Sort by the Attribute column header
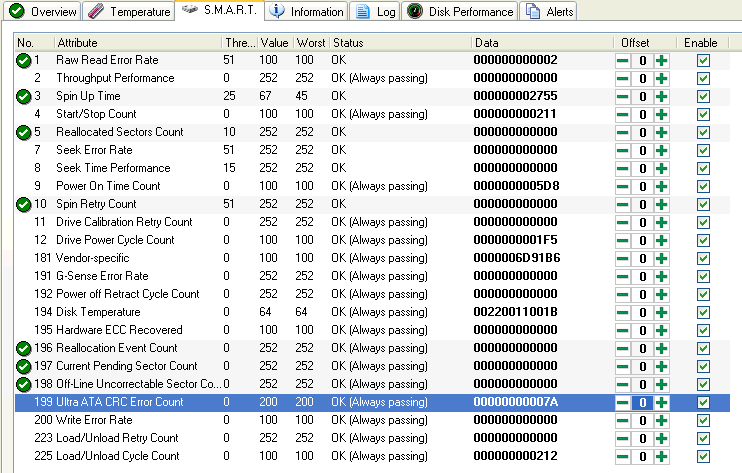 pos(138,43)
